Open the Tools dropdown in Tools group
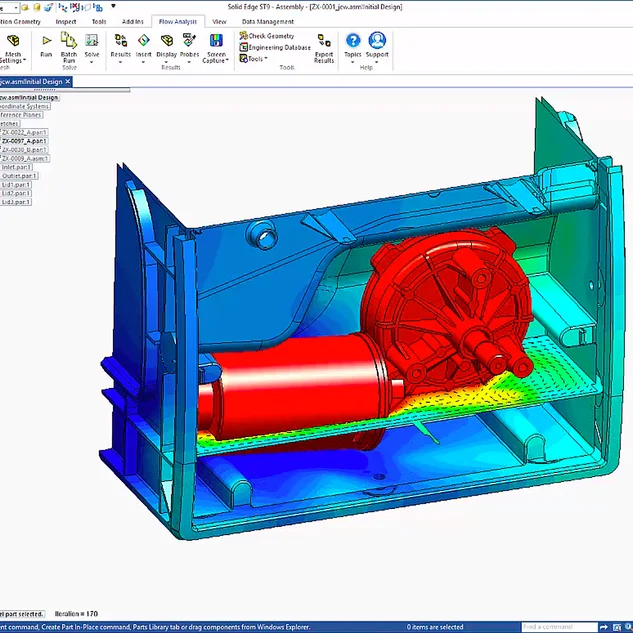 pos(254,59)
